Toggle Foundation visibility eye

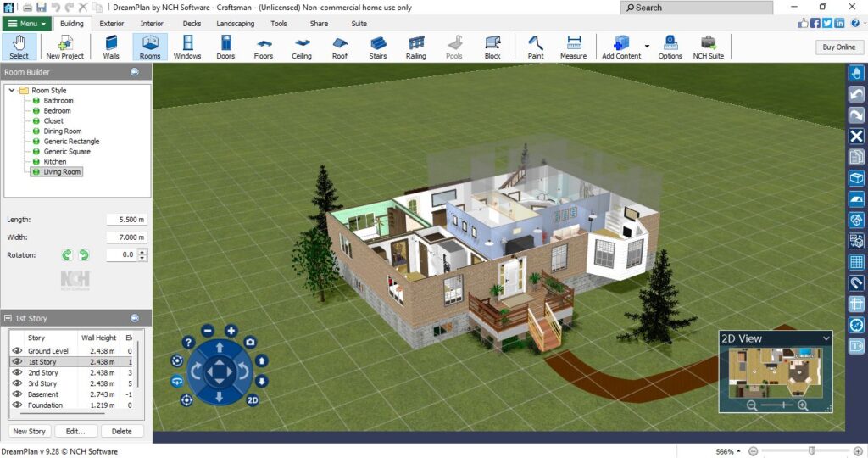[17, 405]
